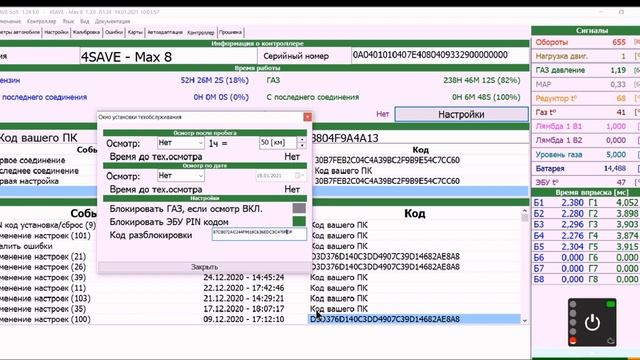This screenshot has height=360, width=640.
Task: Select the Уровень газа signal row
Action: [585, 155]
